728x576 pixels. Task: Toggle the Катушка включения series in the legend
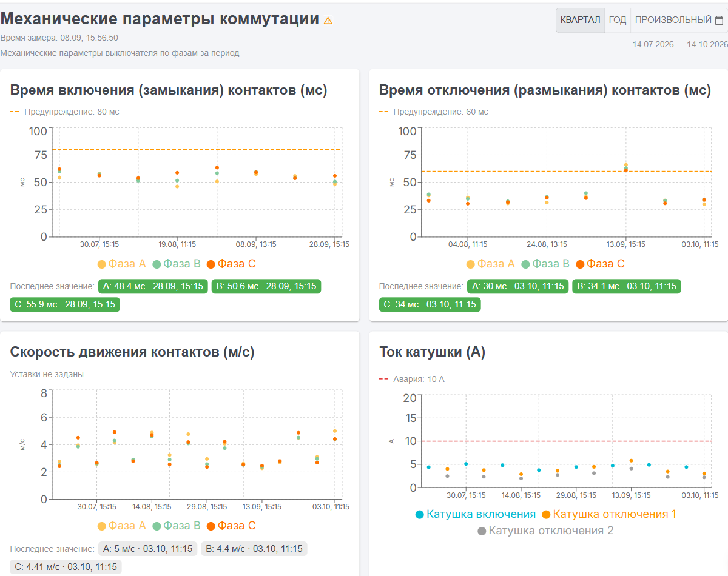[476, 514]
